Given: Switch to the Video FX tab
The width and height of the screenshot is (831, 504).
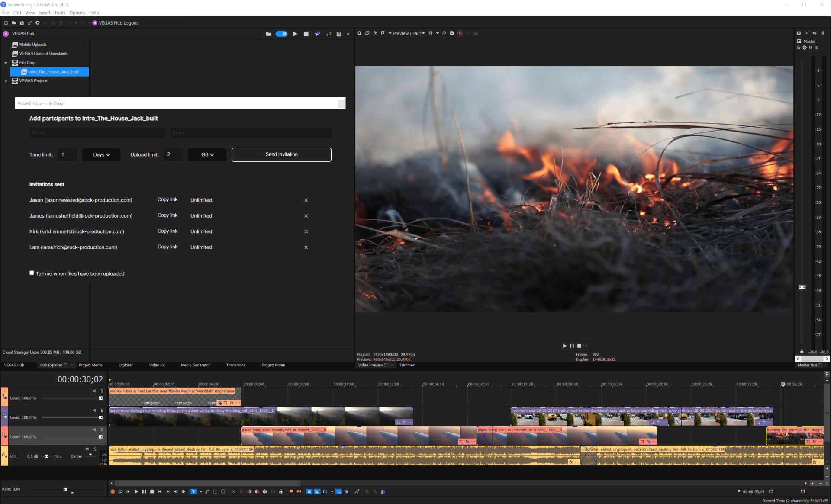Looking at the screenshot, I should 155,365.
